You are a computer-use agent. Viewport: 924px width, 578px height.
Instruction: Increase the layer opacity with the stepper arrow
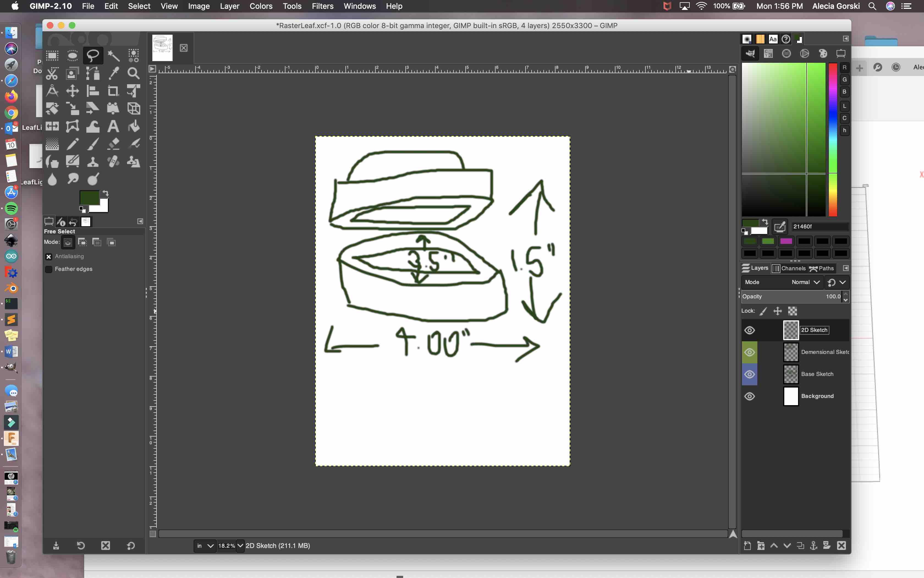point(845,294)
